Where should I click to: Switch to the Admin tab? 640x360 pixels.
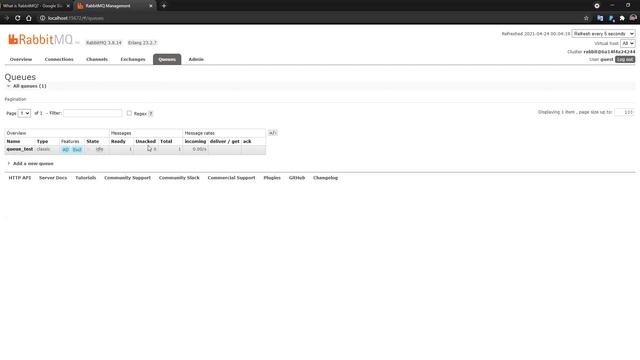196,59
